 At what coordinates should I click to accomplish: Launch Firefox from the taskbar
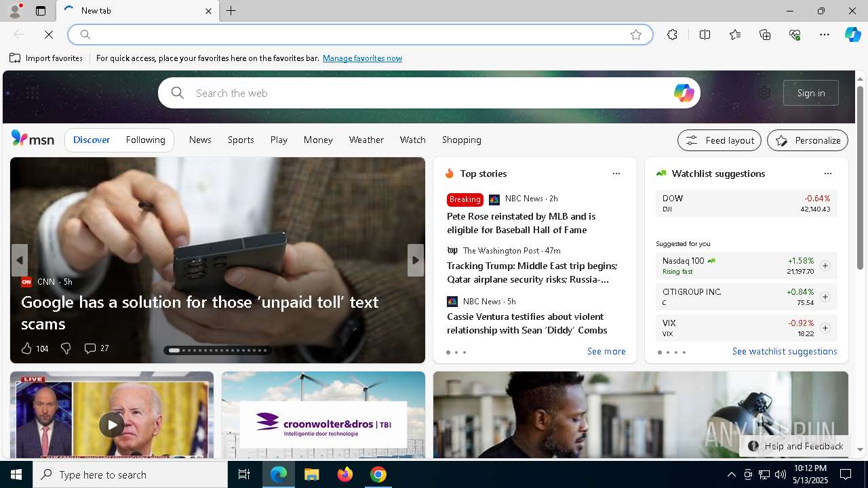345,474
